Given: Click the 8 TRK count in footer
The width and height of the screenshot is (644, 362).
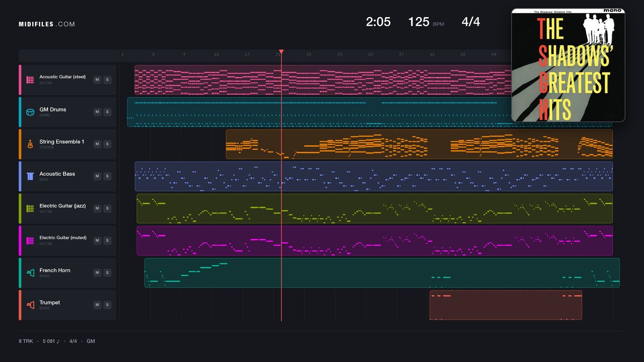Looking at the screenshot, I should pos(26,341).
